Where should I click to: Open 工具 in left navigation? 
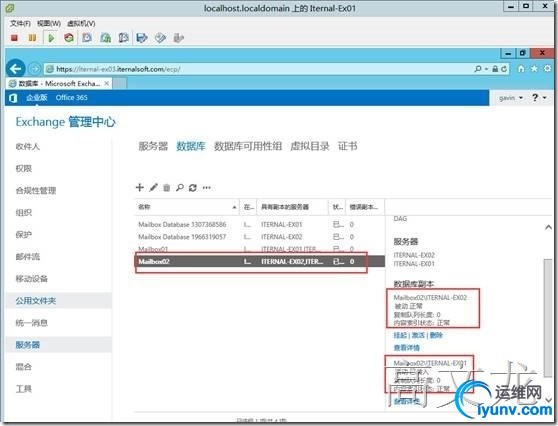23,389
